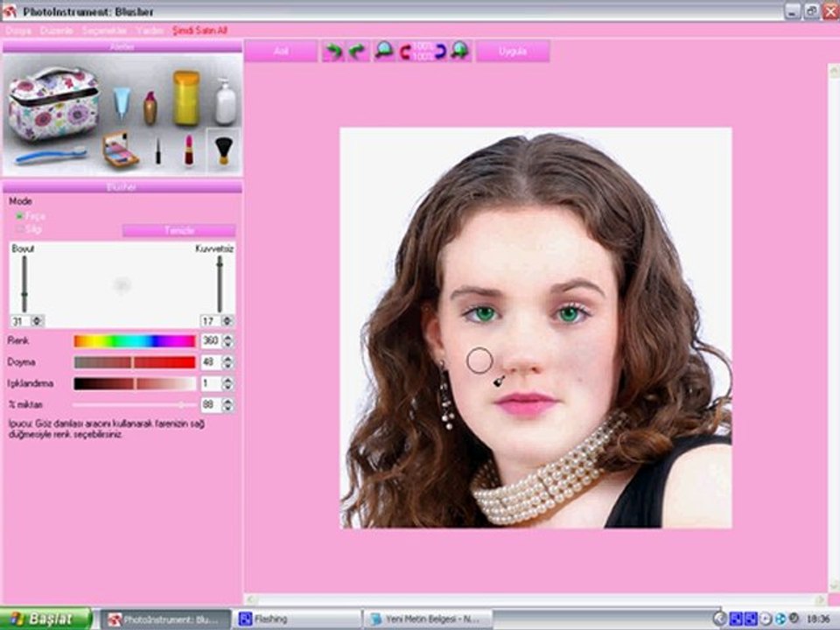
Task: Click the Boyut size stepper arrows
Action: [x=37, y=321]
